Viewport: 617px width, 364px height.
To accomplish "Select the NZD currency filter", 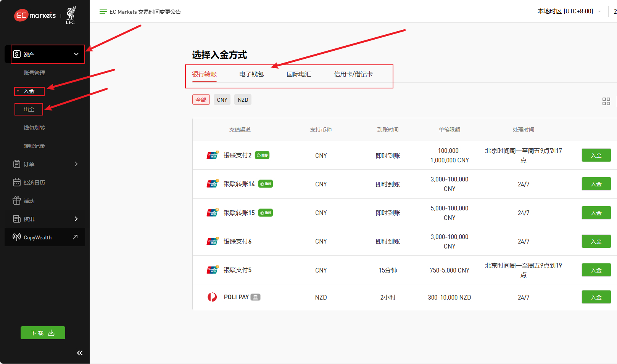I will 243,99.
